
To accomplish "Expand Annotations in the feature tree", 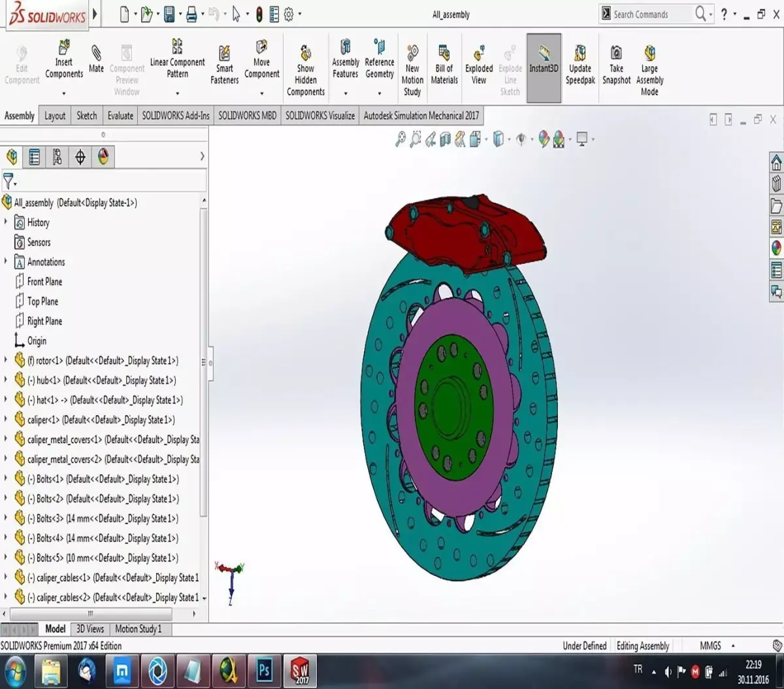I will click(7, 261).
